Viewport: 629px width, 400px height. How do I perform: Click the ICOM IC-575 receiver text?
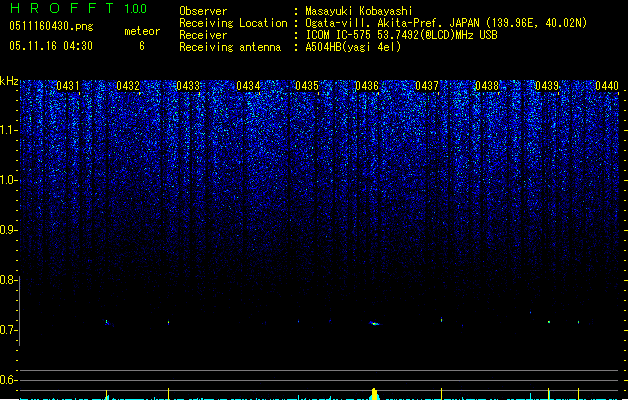[401, 35]
